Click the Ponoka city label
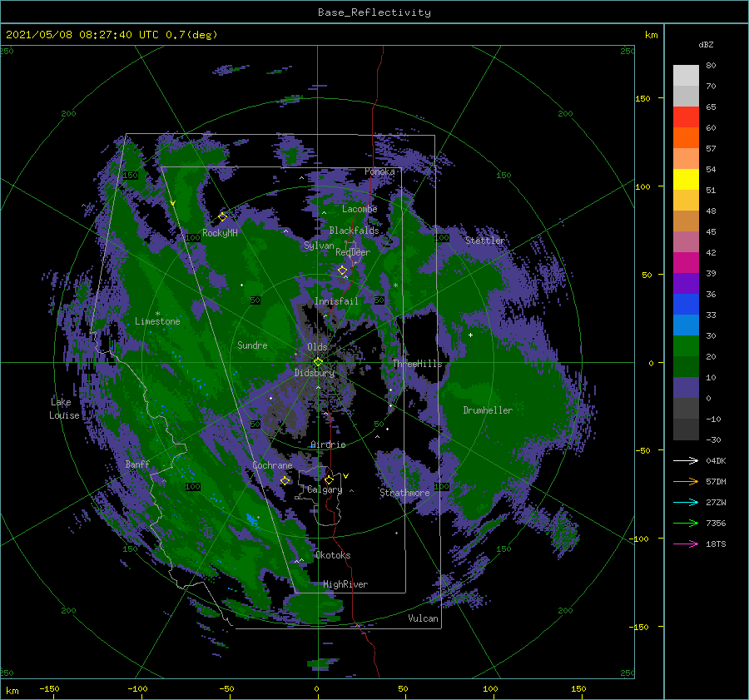Screen dimensions: 749x700 tap(379, 171)
